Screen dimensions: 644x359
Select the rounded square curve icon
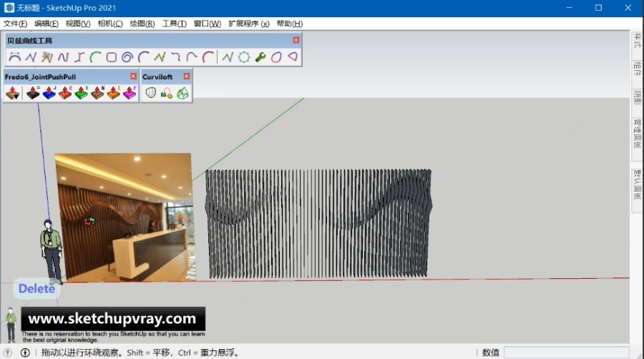click(112, 57)
